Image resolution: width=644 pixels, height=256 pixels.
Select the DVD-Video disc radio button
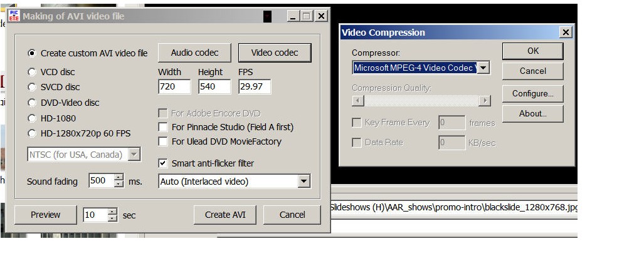click(x=33, y=103)
